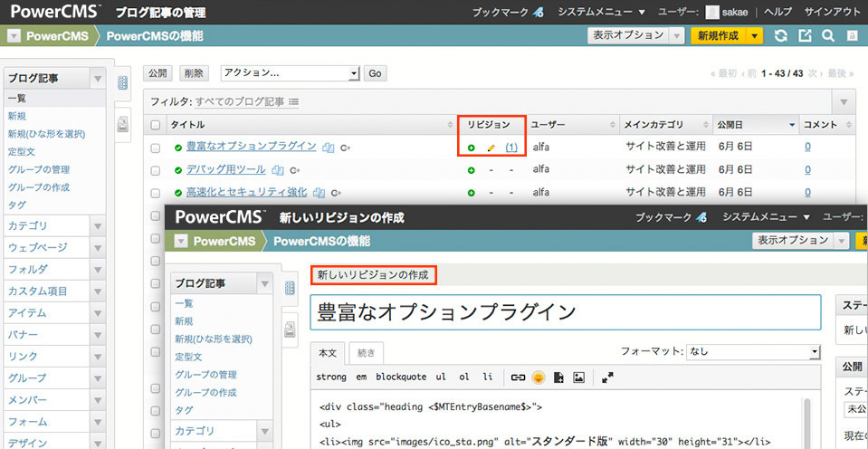The image size is (868, 449).
Task: Click the C arrow icon in 豊富なオプションプラグイン row
Action: (346, 148)
